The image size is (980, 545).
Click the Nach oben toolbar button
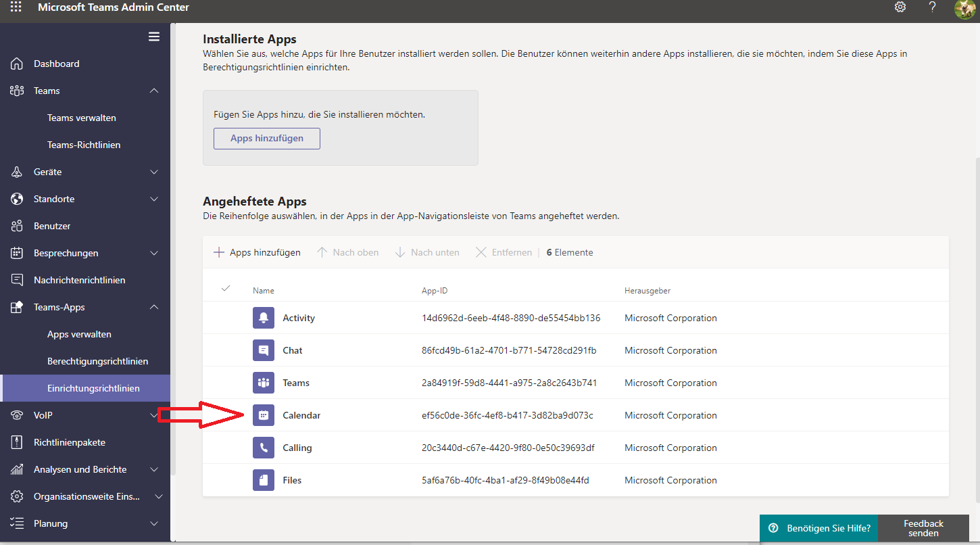[x=347, y=252]
